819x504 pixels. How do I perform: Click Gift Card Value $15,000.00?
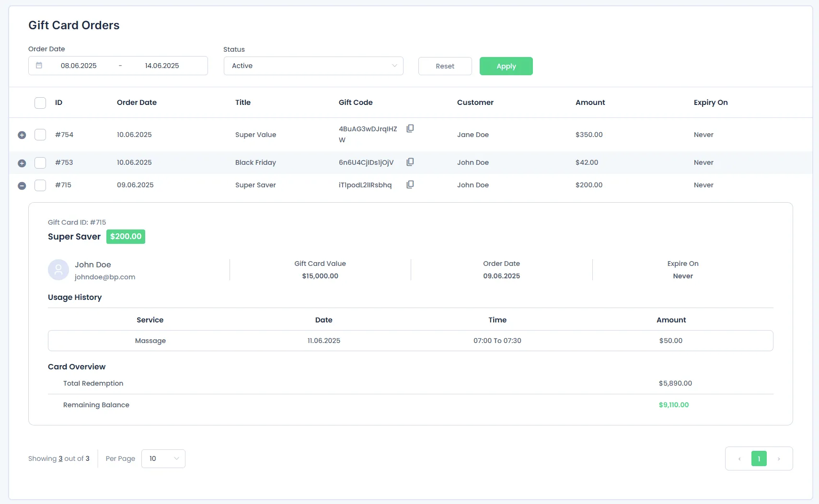tap(320, 276)
